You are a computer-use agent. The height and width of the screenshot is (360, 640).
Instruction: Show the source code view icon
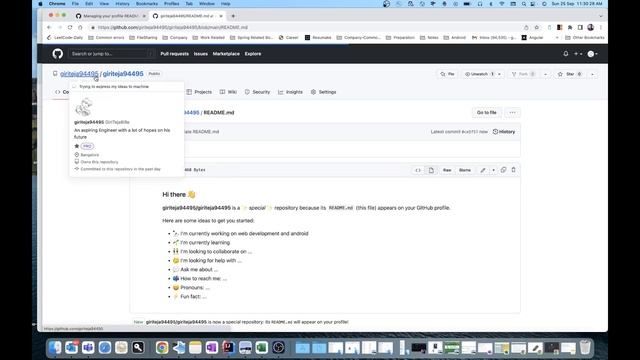[x=418, y=170]
